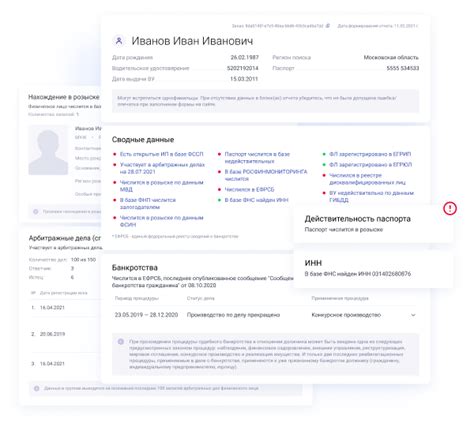Click the Банкротства section heading
Viewport: 474px width, 426px height.
pos(135,267)
